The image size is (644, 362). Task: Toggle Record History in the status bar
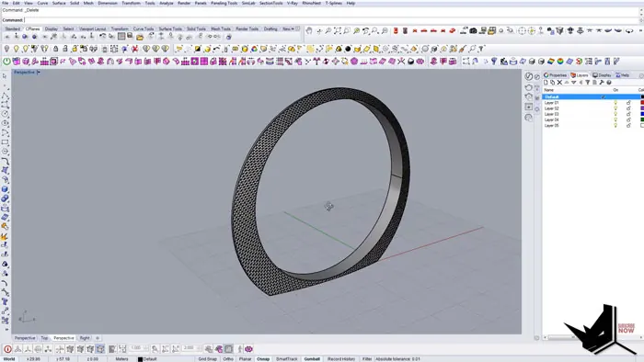tap(341, 358)
